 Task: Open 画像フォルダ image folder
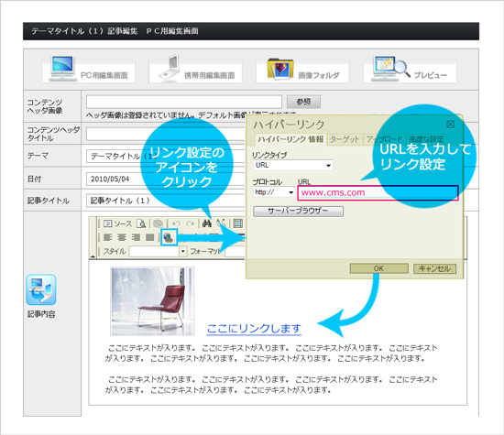point(302,71)
